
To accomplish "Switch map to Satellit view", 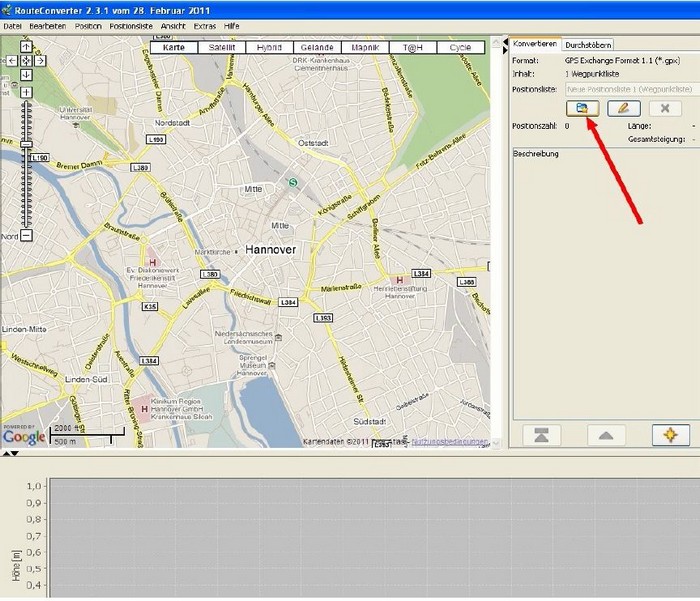I will (222, 47).
